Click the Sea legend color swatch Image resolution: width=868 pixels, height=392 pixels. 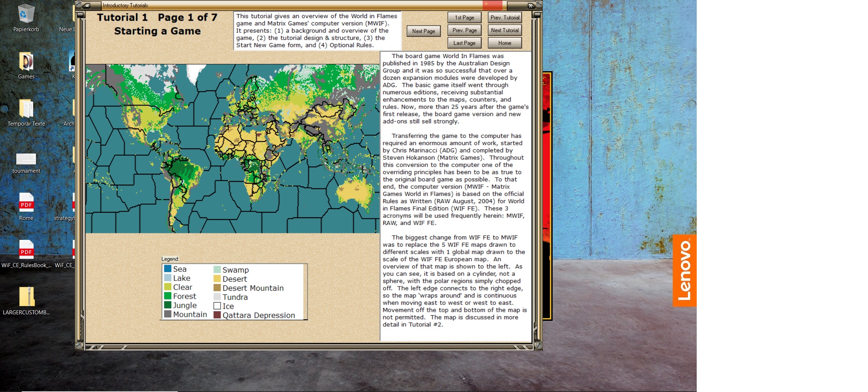[x=168, y=269]
